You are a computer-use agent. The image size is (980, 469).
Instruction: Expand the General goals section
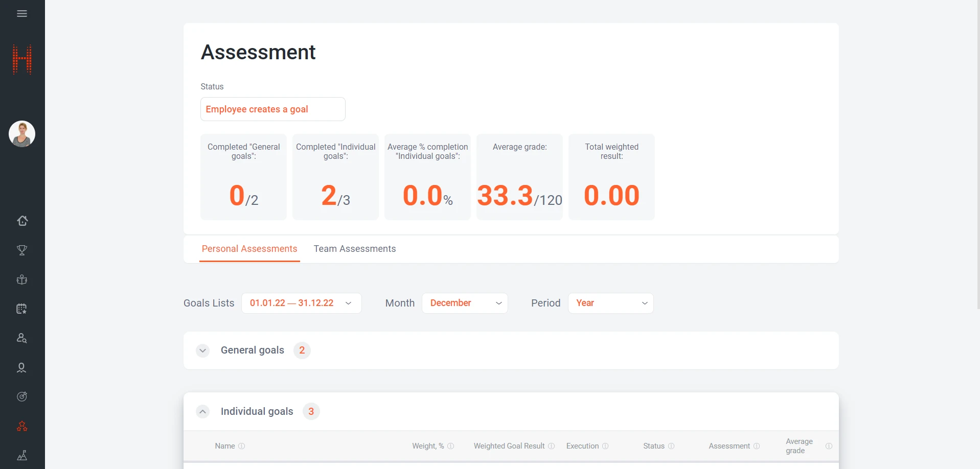click(203, 350)
